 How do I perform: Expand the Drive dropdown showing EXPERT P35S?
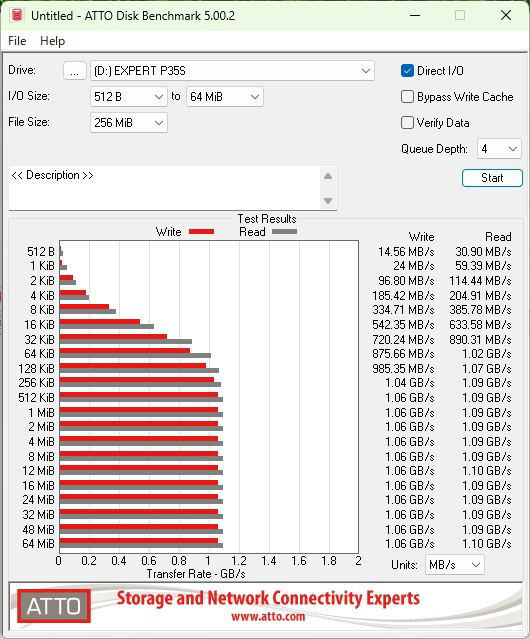coord(232,71)
